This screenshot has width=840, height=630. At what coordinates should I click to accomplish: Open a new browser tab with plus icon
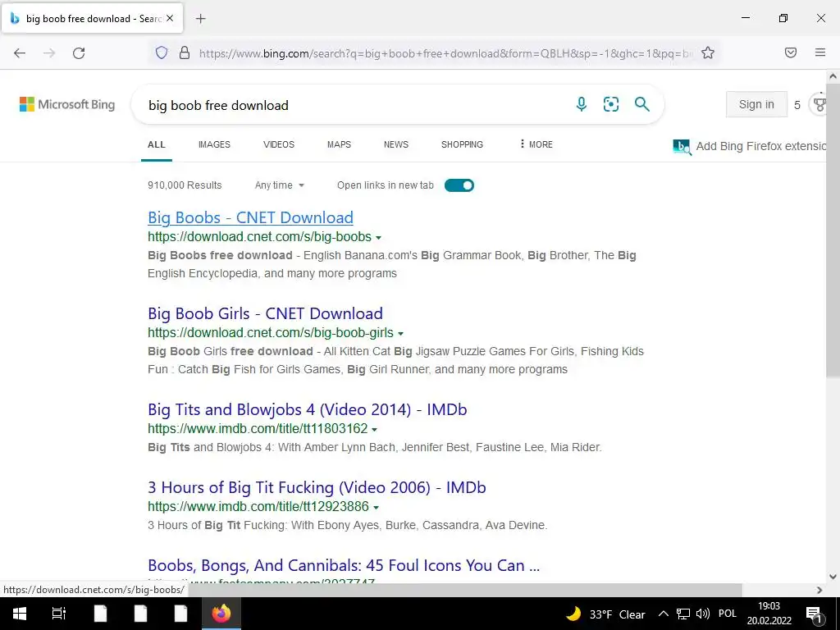pos(200,19)
